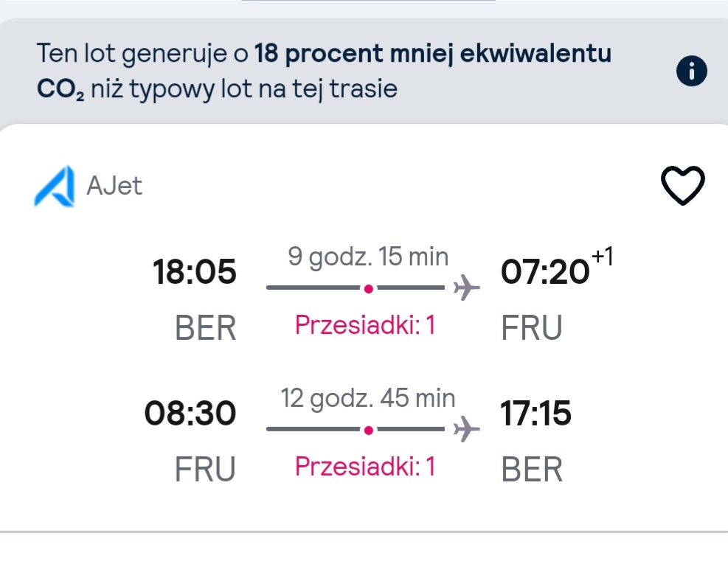Viewport: 728px width, 564px height.
Task: Click the return flight airplane icon
Action: pyautogui.click(x=467, y=429)
